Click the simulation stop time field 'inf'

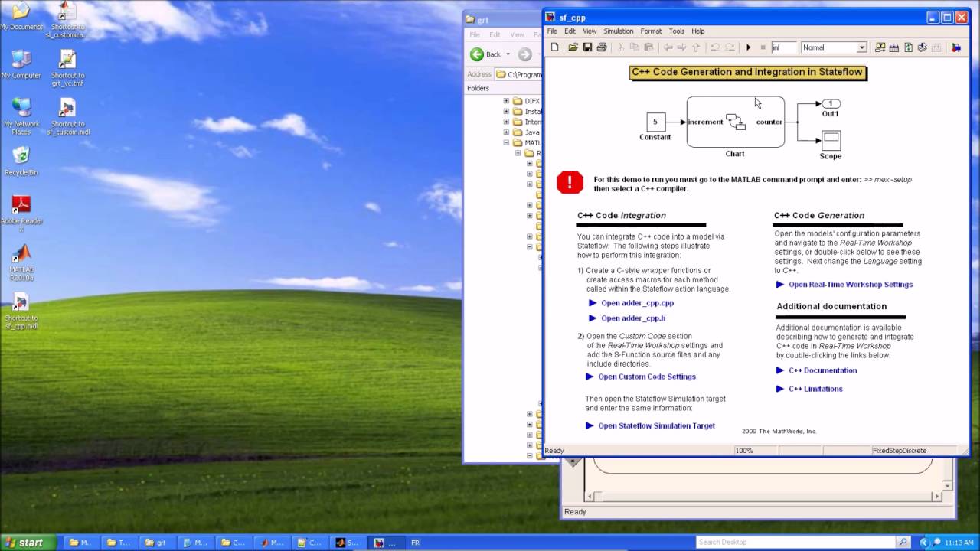point(783,47)
